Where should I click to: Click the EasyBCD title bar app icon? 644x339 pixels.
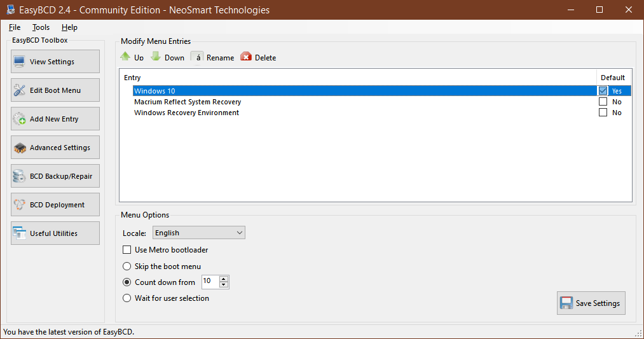pos(10,10)
